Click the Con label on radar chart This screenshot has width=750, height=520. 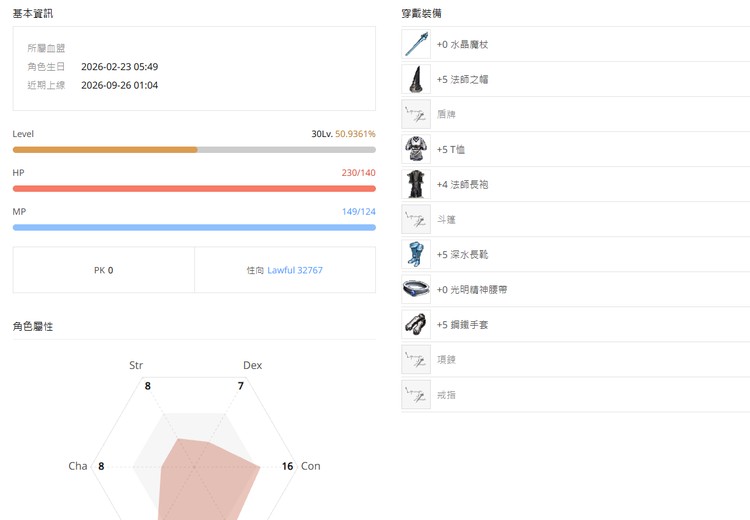click(310, 466)
